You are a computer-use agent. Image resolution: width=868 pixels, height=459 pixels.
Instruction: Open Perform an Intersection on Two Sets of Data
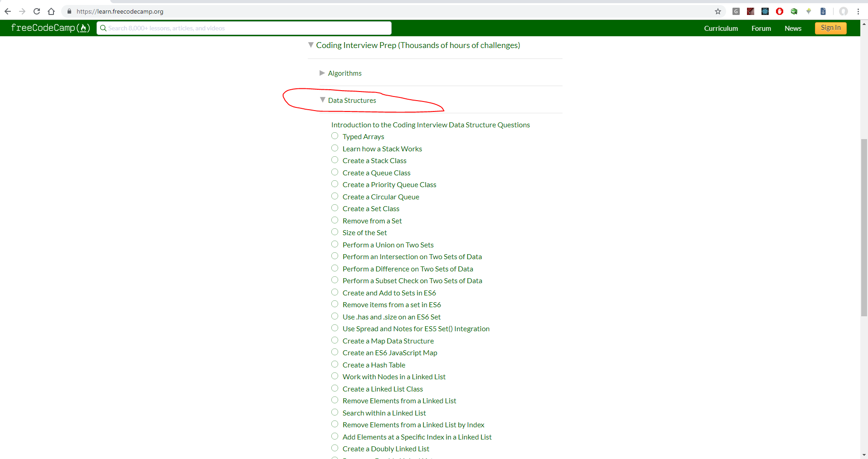pyautogui.click(x=412, y=256)
